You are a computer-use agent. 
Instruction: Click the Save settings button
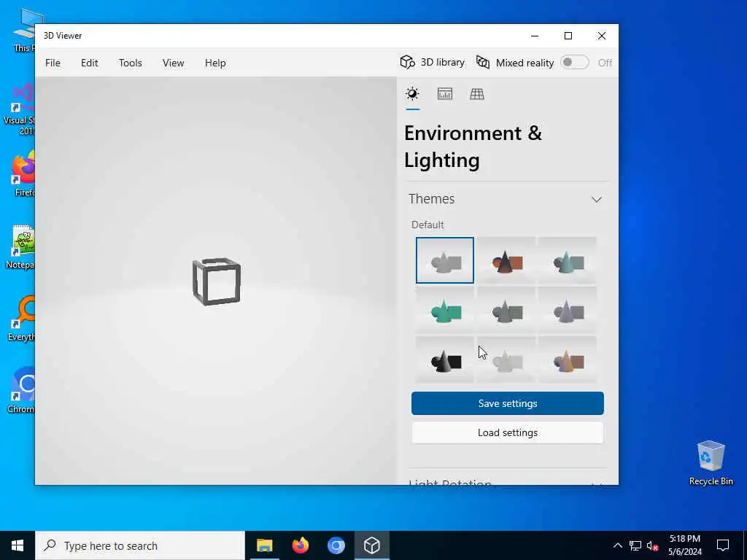click(x=508, y=403)
